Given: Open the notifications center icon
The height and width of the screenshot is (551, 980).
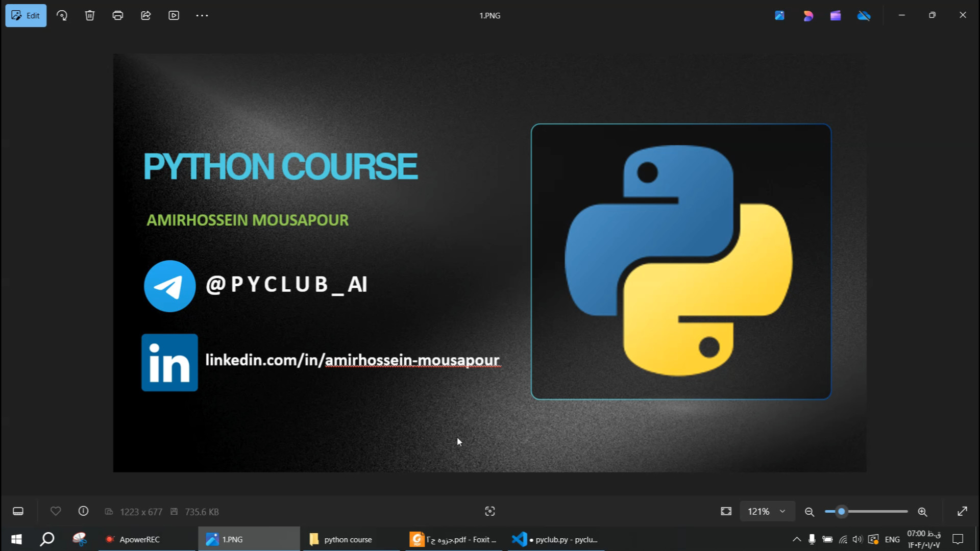Looking at the screenshot, I should point(958,539).
